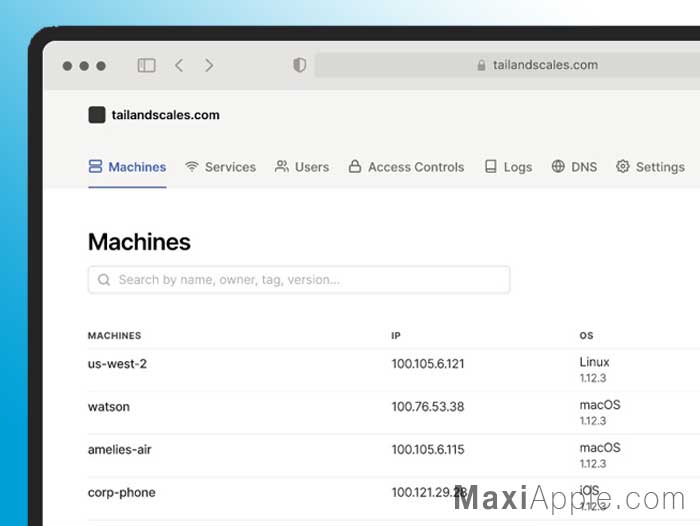
Task: Switch to the DNS tab
Action: tap(574, 167)
